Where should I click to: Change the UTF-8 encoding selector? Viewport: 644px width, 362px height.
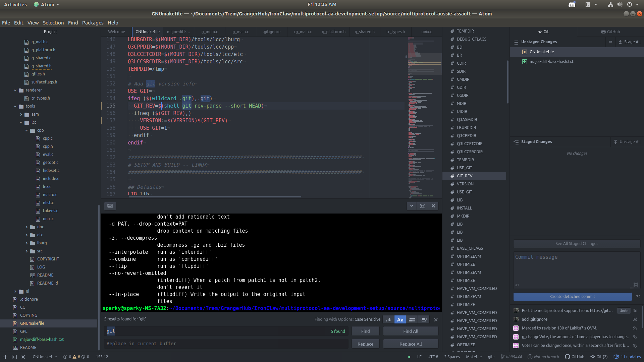click(x=433, y=357)
